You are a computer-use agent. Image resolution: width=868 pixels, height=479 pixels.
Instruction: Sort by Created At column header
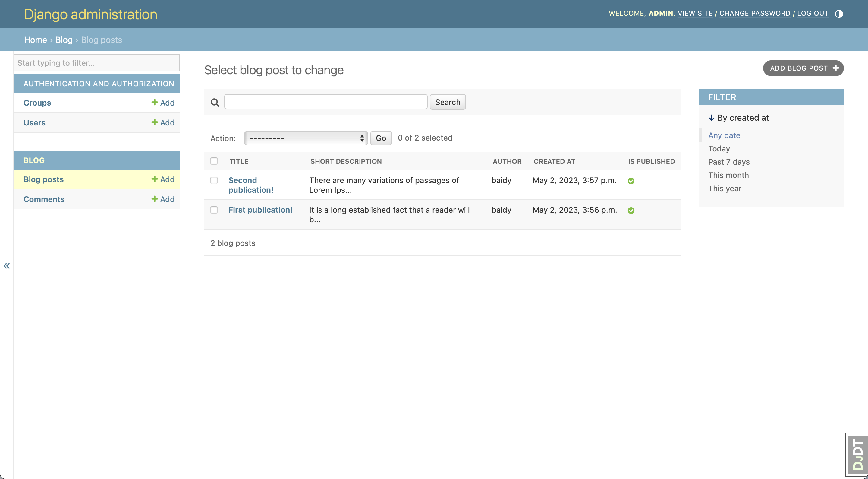[554, 161]
